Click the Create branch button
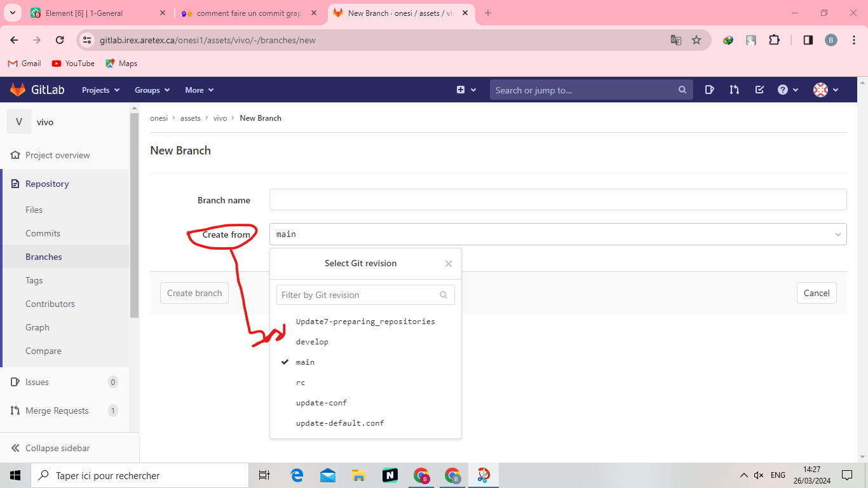This screenshot has height=488, width=868. pos(194,293)
